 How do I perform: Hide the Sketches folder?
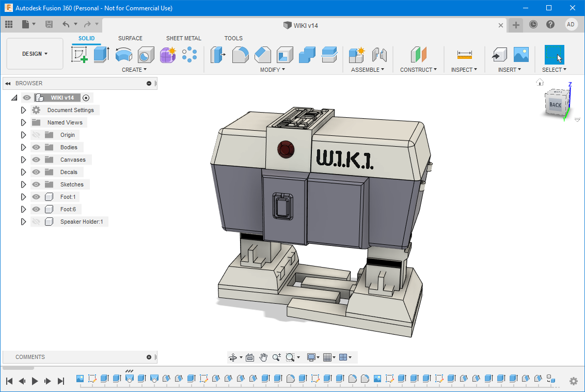(36, 184)
